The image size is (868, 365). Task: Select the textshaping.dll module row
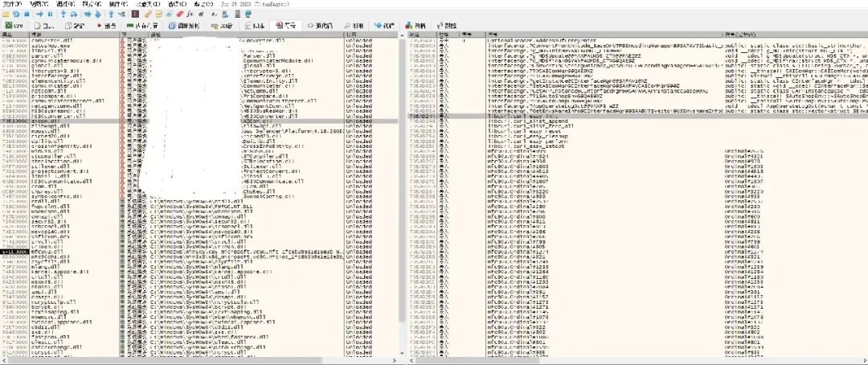(199, 311)
